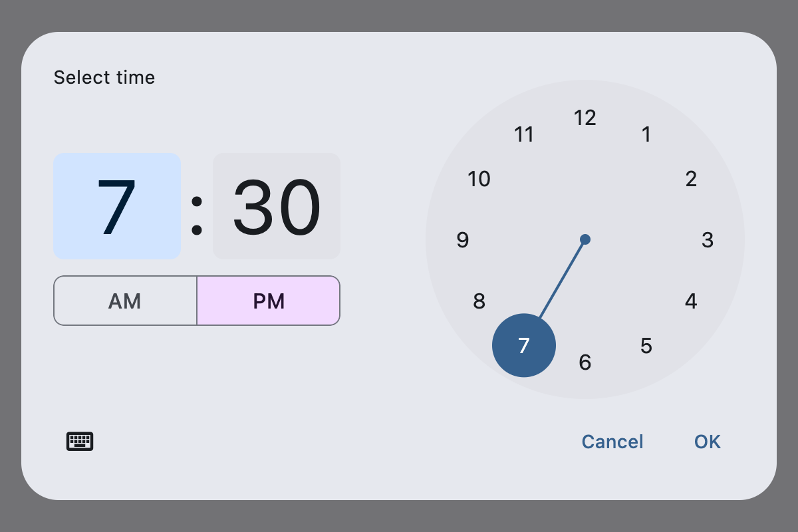
Task: Keep PM selected by clicking it
Action: [268, 301]
